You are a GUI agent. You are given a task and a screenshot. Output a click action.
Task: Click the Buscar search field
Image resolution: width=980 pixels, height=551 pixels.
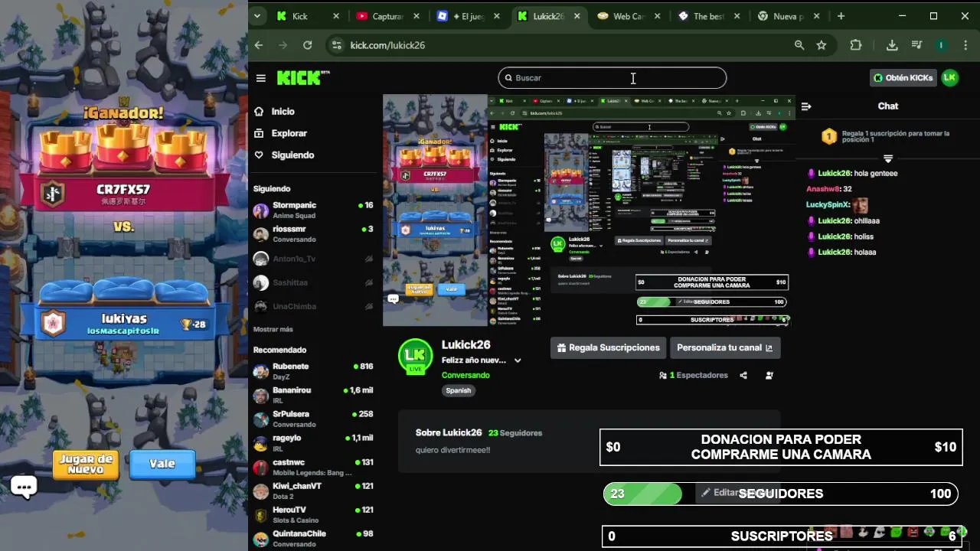612,78
